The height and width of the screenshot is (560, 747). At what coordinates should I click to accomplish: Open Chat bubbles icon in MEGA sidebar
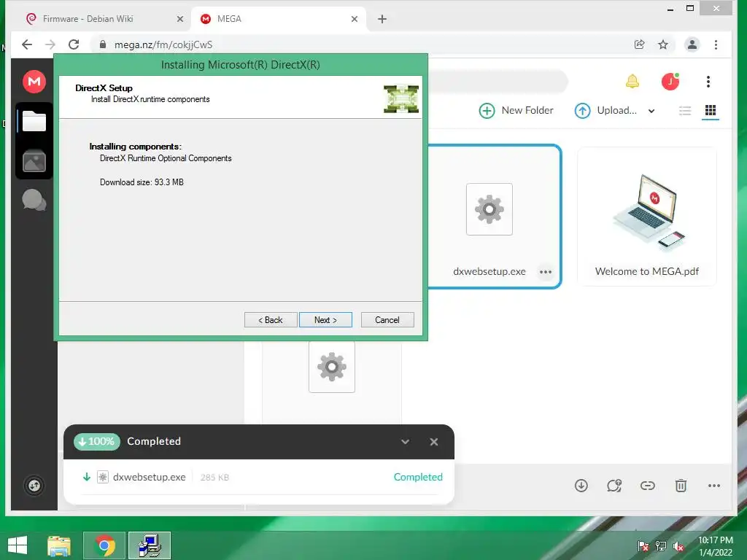point(34,200)
